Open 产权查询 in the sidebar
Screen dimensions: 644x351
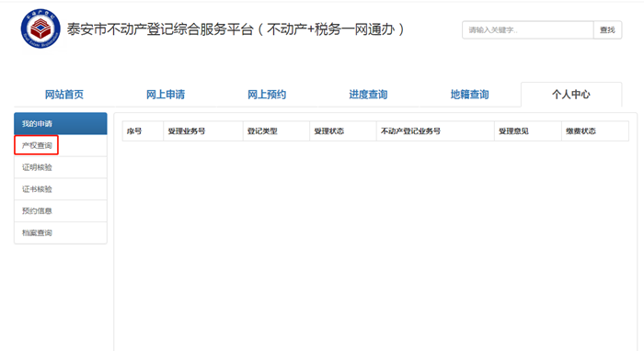61,145
